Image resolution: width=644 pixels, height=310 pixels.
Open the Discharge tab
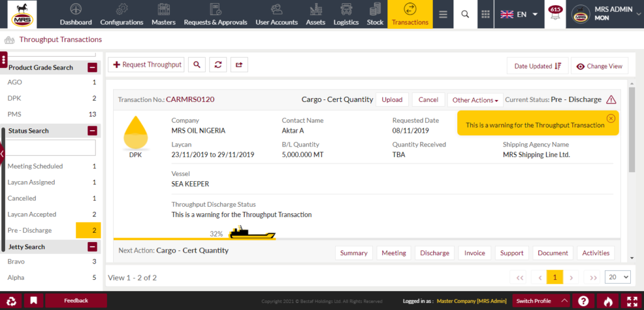[x=435, y=253]
